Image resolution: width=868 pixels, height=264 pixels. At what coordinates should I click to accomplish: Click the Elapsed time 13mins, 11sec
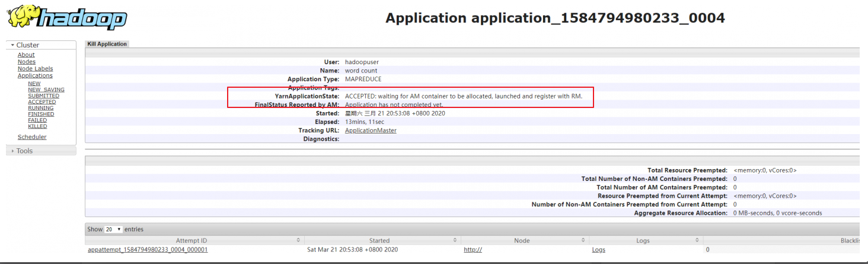tap(365, 122)
